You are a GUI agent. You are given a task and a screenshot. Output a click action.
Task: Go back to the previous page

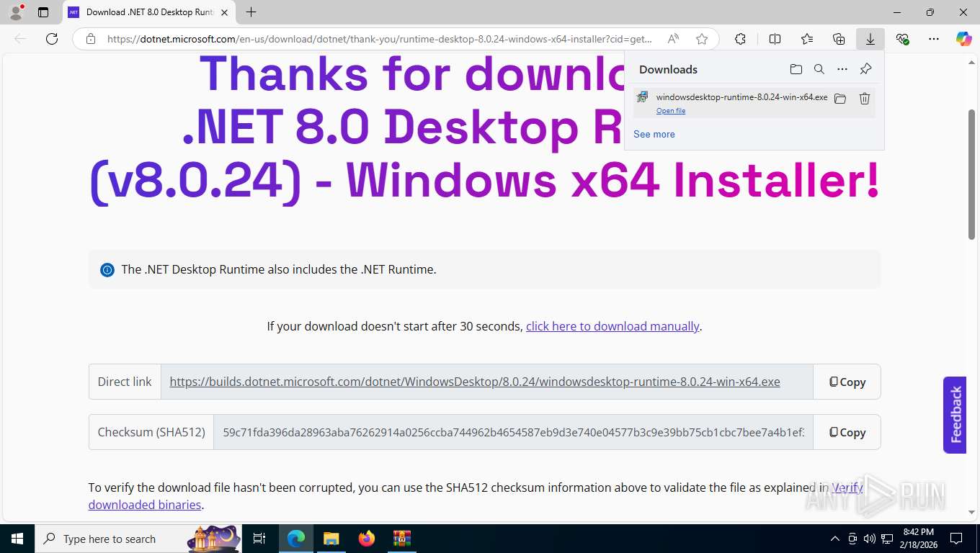20,39
